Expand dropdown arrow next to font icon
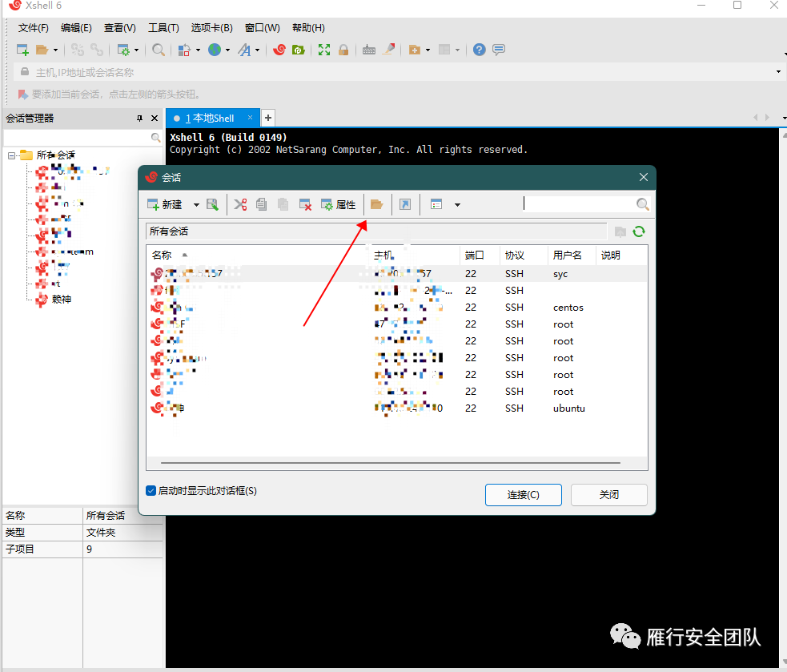The height and width of the screenshot is (672, 787). point(258,50)
